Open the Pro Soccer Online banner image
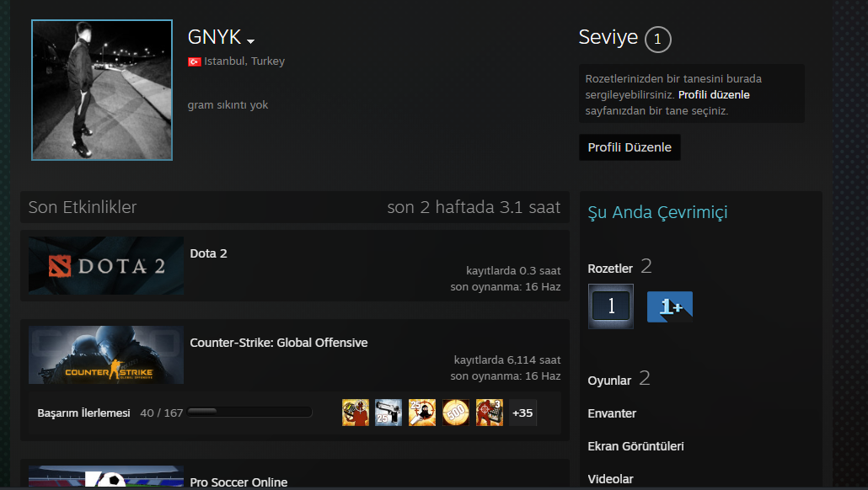The width and height of the screenshot is (868, 490). point(106,477)
